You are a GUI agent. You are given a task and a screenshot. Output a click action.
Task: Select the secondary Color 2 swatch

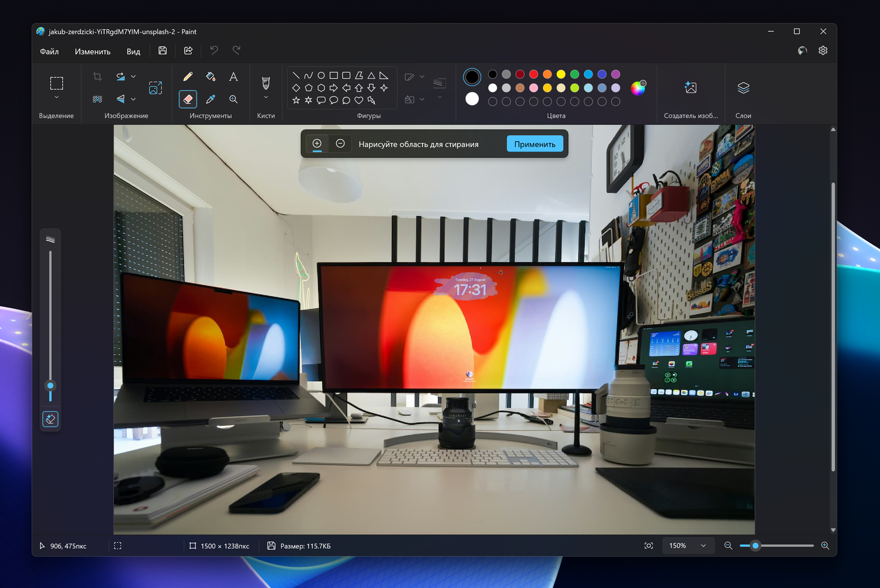click(x=472, y=99)
